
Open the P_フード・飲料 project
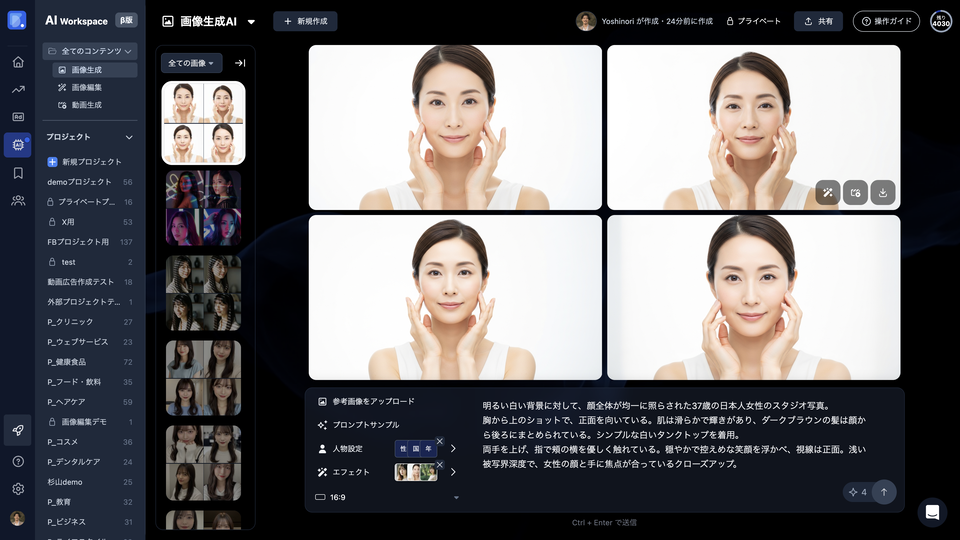90,382
